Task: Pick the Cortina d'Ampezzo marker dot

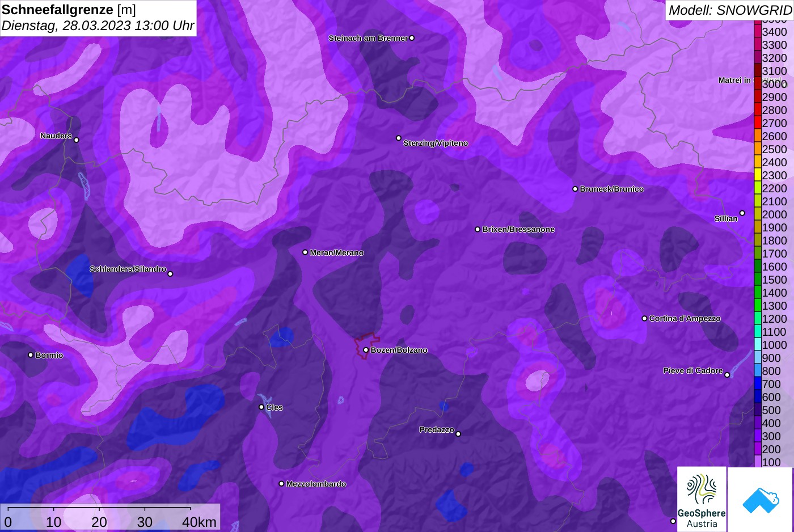Action: (644, 318)
